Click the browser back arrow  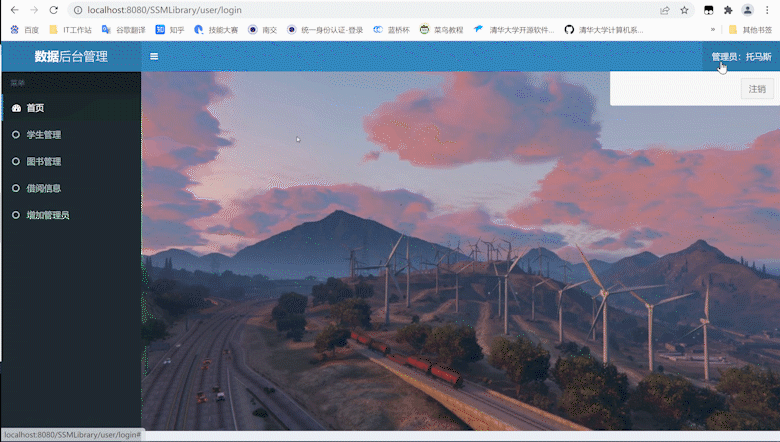[x=14, y=10]
